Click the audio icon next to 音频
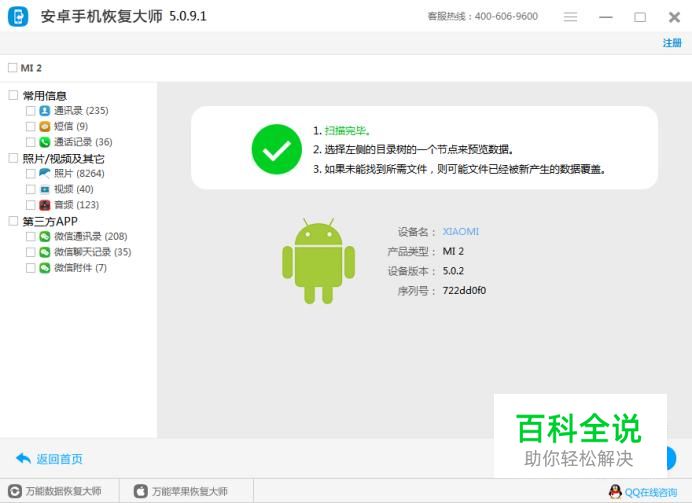The image size is (692, 503). (x=45, y=205)
